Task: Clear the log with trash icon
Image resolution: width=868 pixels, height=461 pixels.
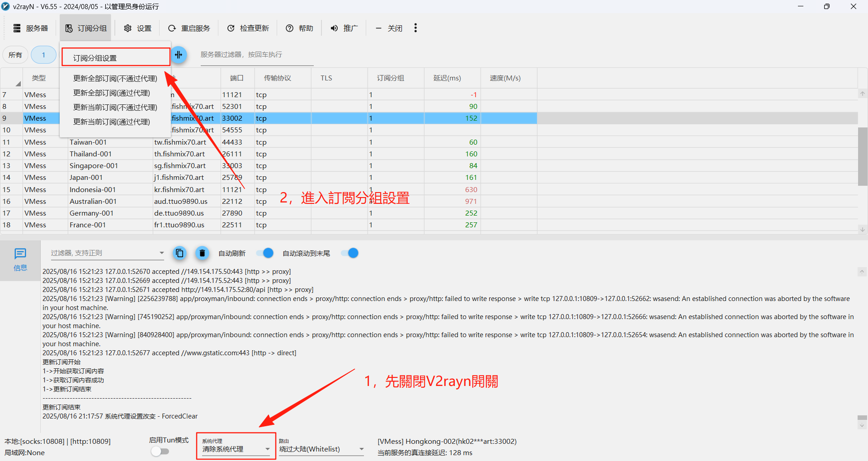Action: point(202,253)
